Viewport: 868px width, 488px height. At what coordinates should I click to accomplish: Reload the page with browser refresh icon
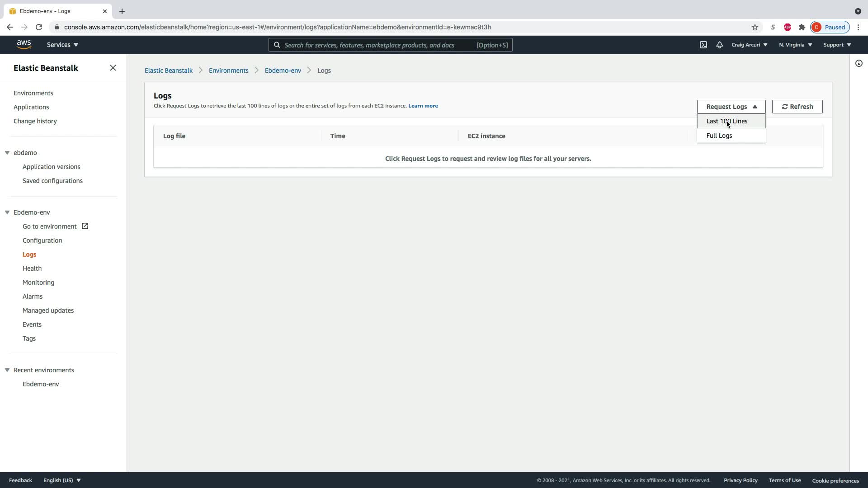point(39,27)
